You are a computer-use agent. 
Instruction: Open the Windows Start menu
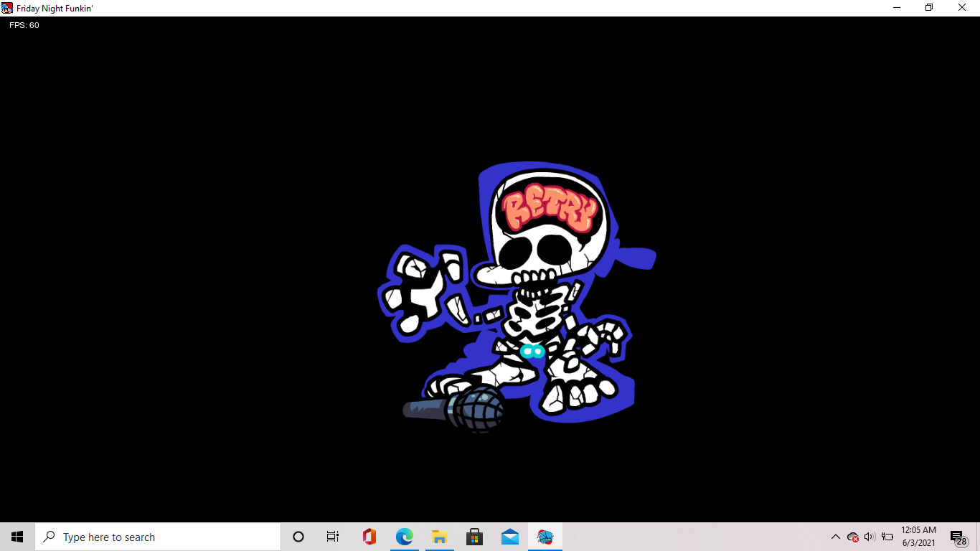[x=17, y=537]
